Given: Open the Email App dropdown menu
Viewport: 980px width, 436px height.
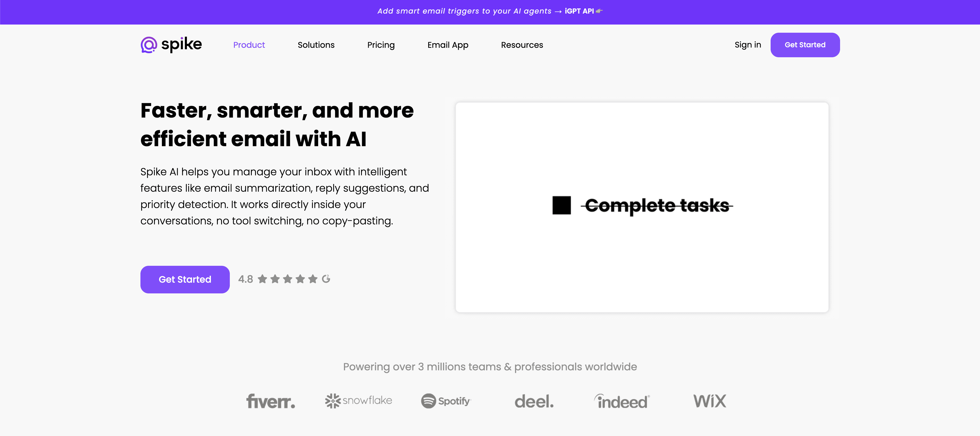Looking at the screenshot, I should pyautogui.click(x=448, y=44).
